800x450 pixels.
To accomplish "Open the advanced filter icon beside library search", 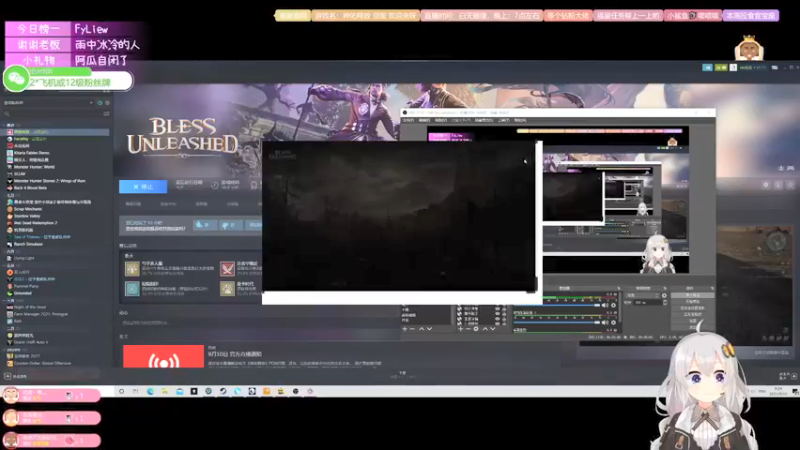I will tap(107, 114).
